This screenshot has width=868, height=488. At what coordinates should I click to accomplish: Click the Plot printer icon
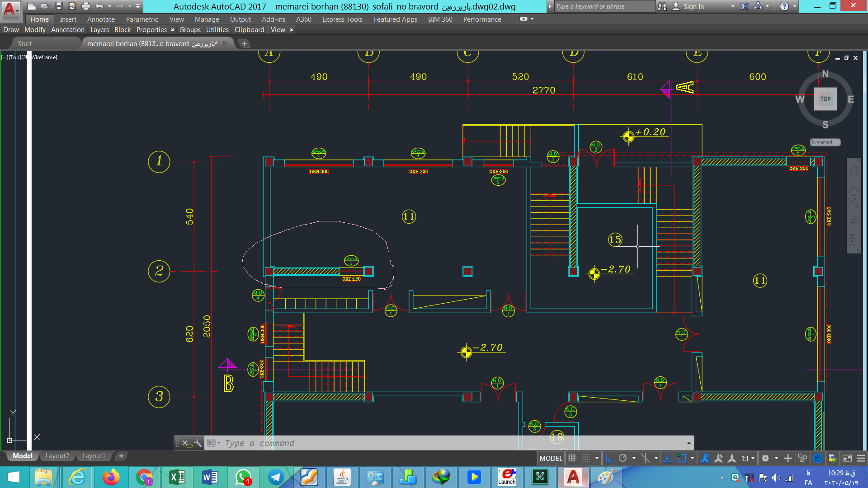coord(85,6)
